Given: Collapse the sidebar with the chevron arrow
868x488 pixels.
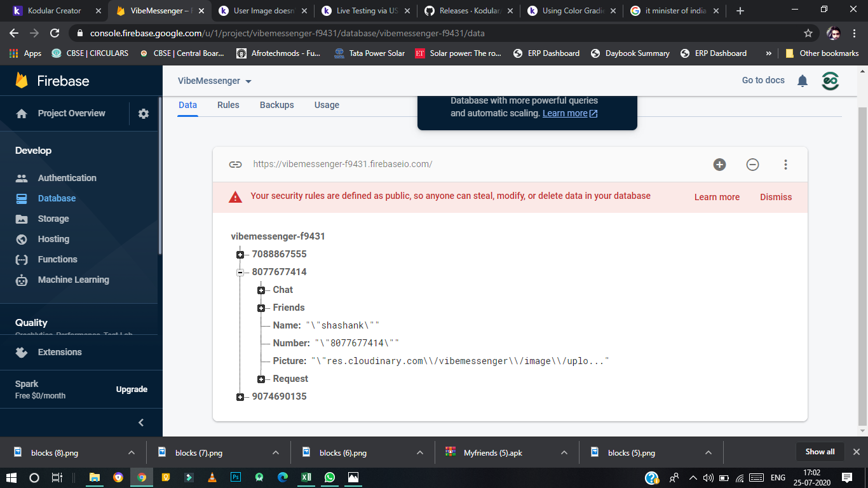Looking at the screenshot, I should pos(141,423).
